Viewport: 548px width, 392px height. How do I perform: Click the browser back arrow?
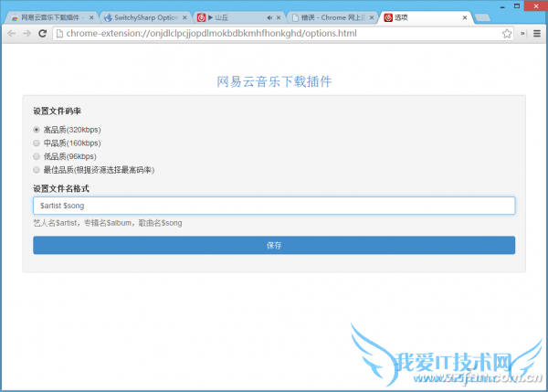12,34
